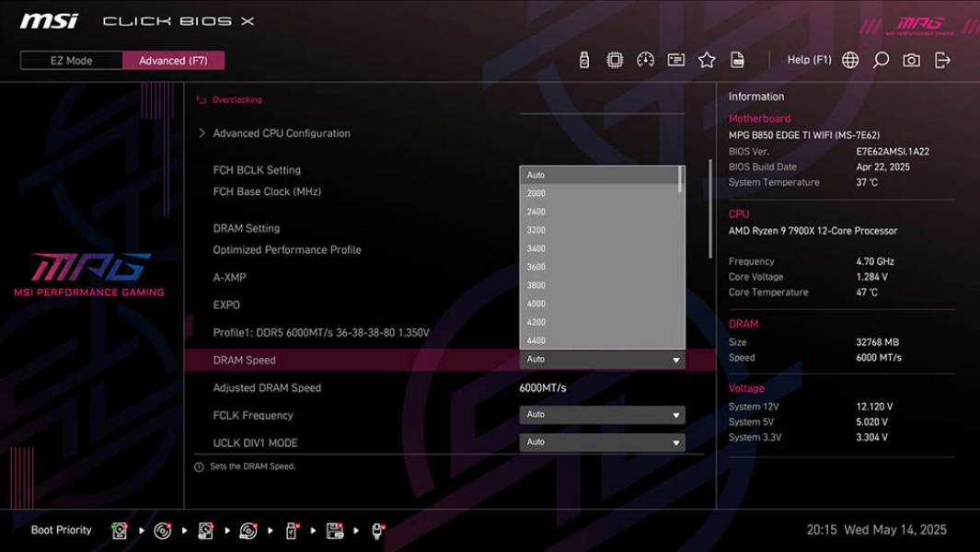Select the network boot device icon

(377, 531)
